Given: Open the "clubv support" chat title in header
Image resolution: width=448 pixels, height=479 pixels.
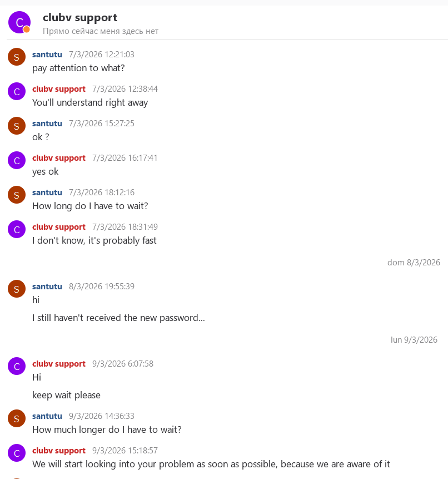Looking at the screenshot, I should point(80,18).
